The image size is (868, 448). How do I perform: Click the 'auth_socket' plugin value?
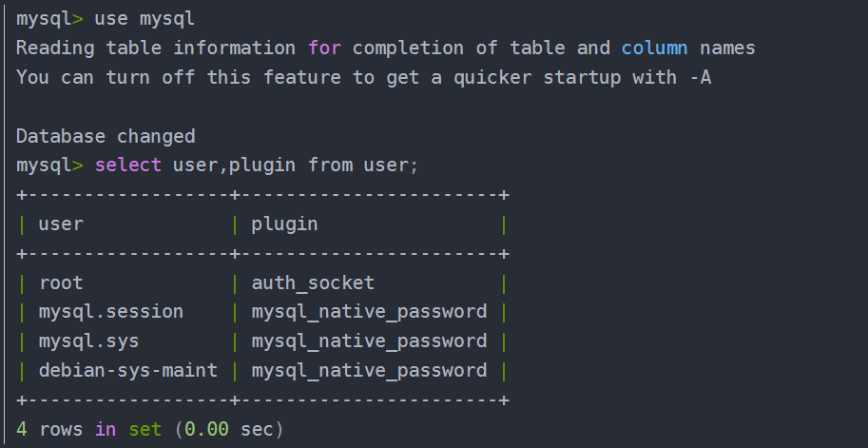313,283
